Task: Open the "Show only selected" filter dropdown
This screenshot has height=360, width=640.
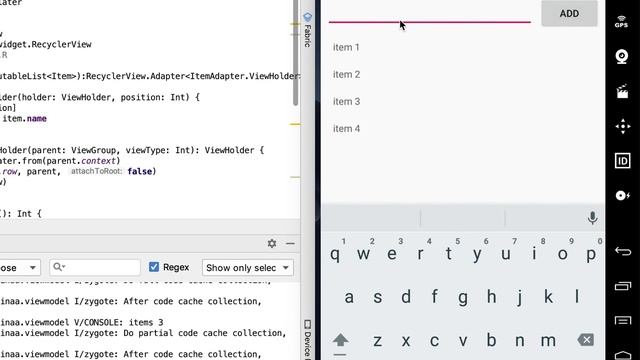Action: pos(247,268)
